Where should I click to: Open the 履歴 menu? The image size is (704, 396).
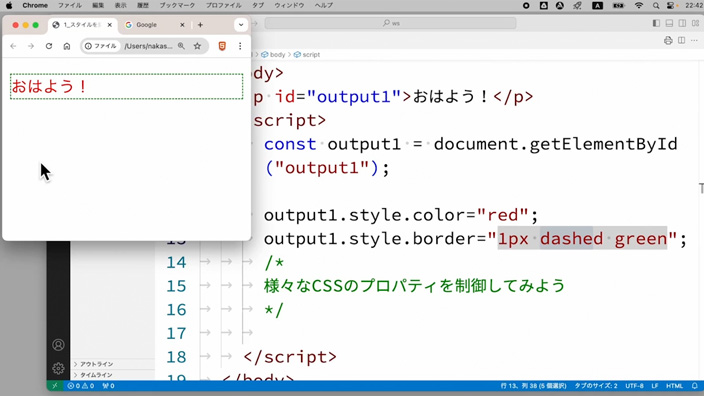pos(143,5)
